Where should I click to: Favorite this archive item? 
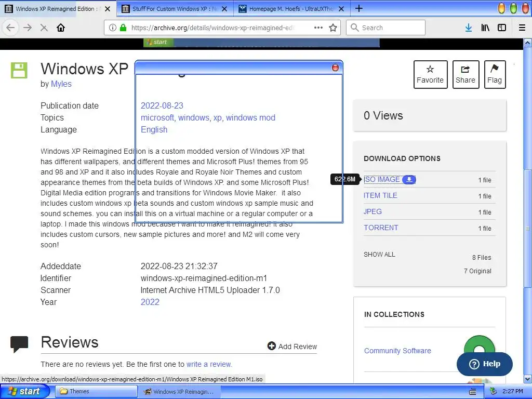(x=430, y=75)
